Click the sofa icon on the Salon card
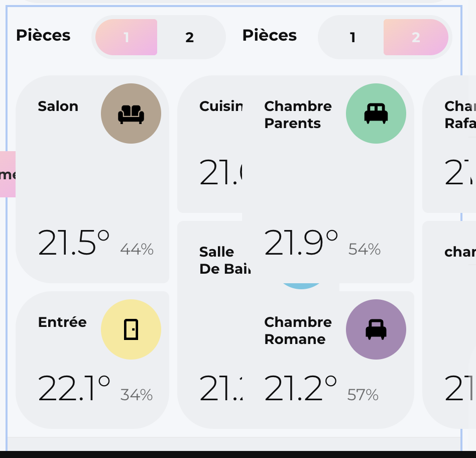This screenshot has height=458, width=476. point(131,113)
